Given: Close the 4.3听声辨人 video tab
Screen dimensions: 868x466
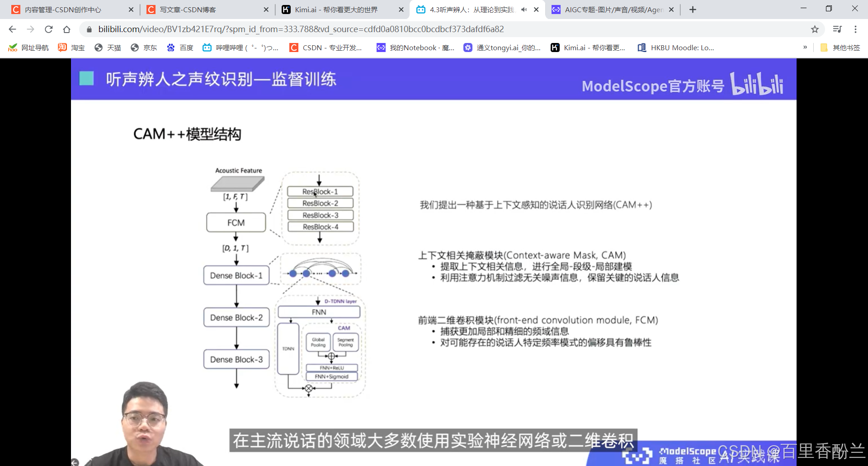Looking at the screenshot, I should 536,10.
